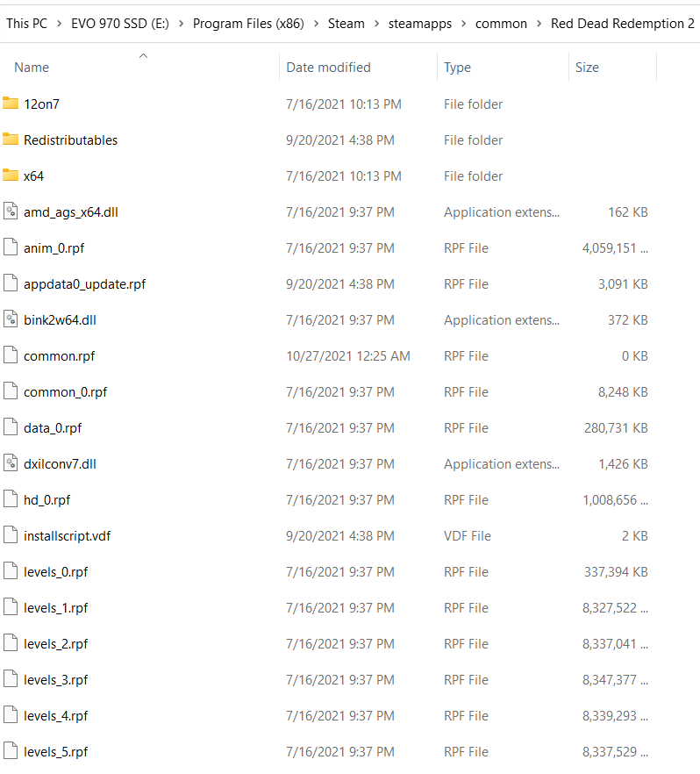
Task: Select file name common_0.rpf
Action: click(x=65, y=392)
